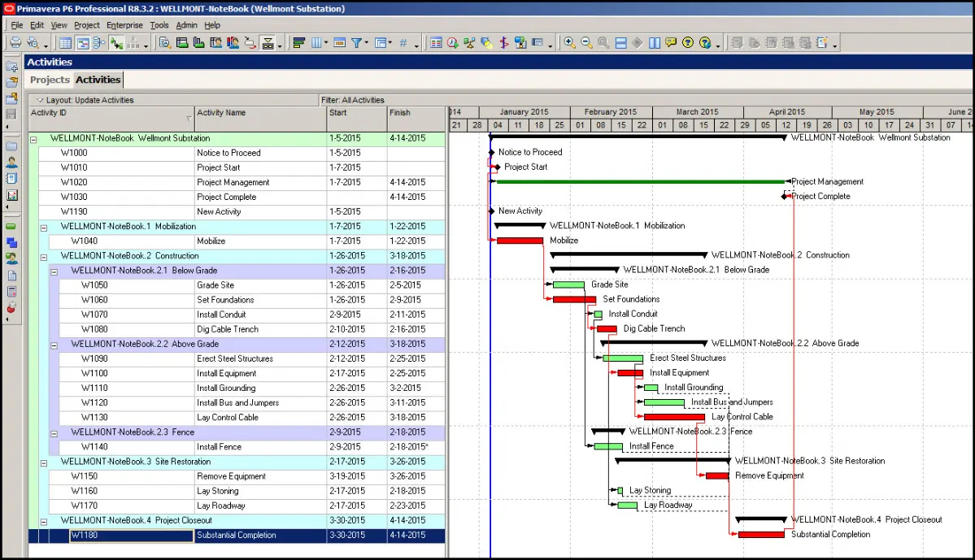Open the Reports chart icon in the left sidebar
Screen dimensions: 975x560
click(12, 195)
